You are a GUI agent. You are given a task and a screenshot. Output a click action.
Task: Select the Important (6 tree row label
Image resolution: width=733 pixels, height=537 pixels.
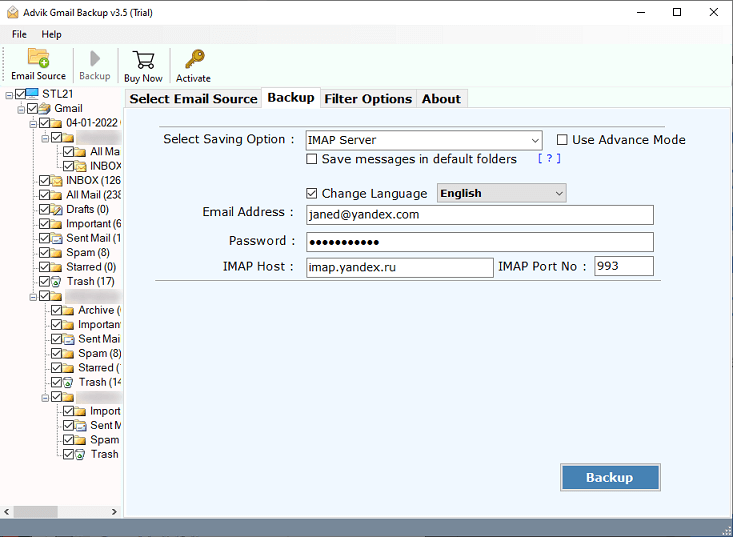click(93, 224)
